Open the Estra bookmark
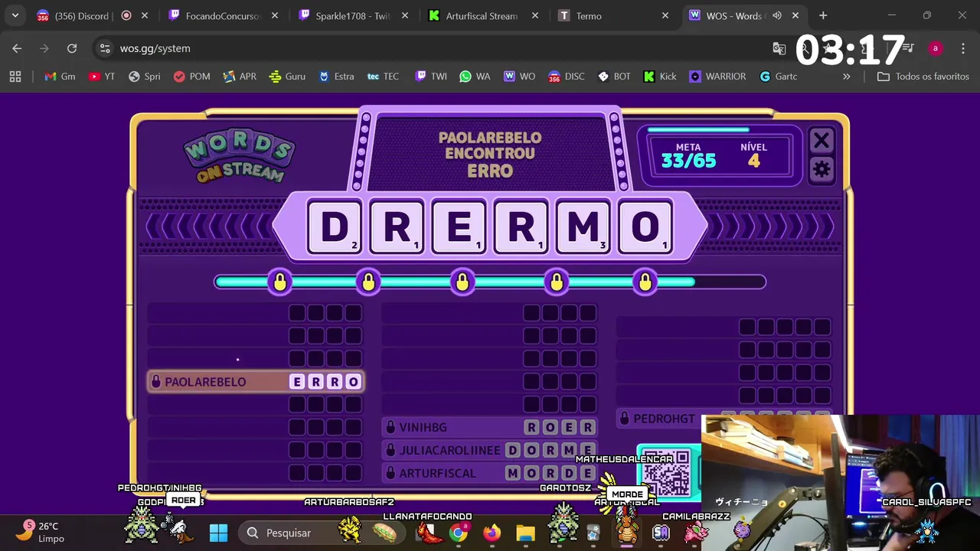The width and height of the screenshot is (980, 551). tap(336, 77)
